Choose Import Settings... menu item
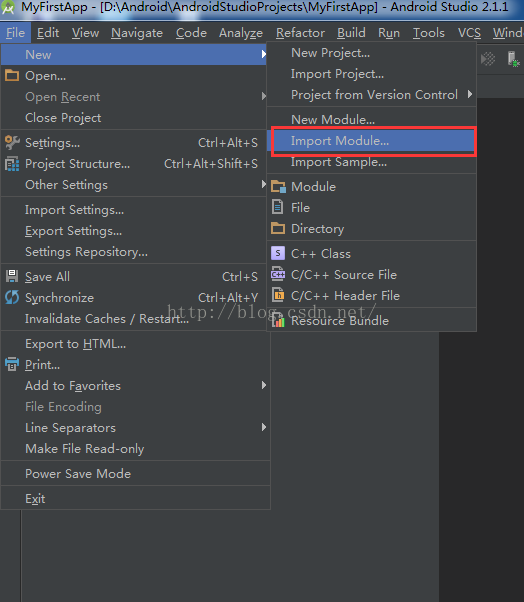 click(x=134, y=210)
